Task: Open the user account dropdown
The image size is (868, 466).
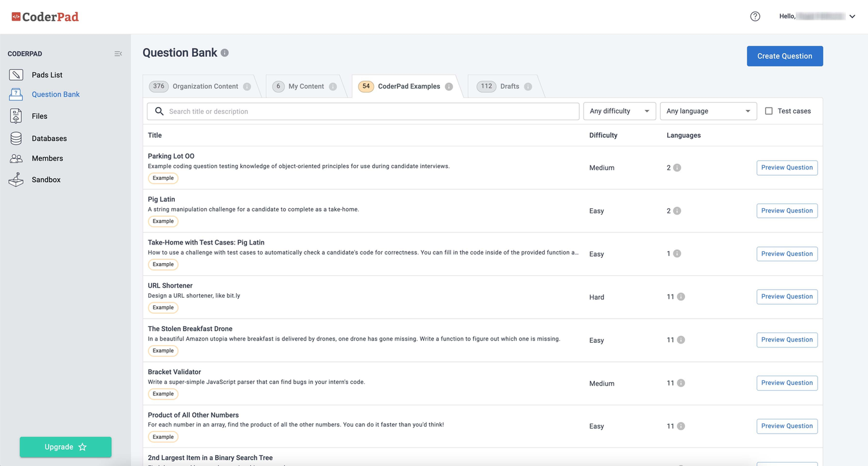Action: click(x=852, y=16)
